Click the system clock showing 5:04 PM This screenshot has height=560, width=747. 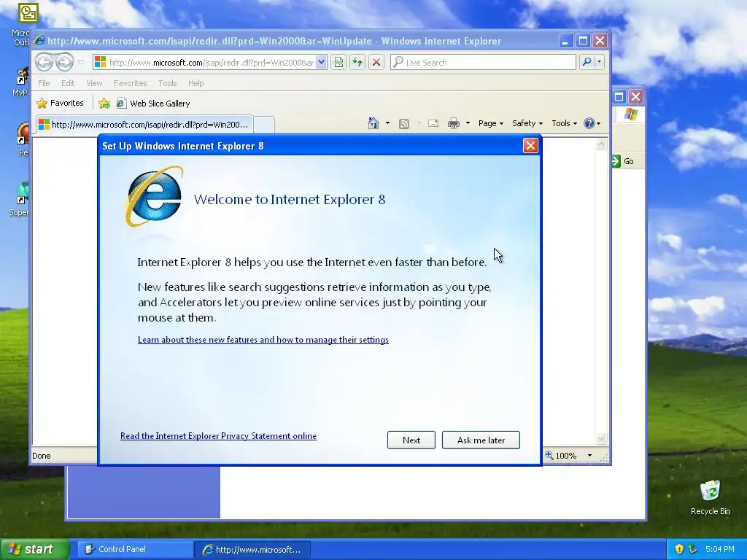(720, 549)
